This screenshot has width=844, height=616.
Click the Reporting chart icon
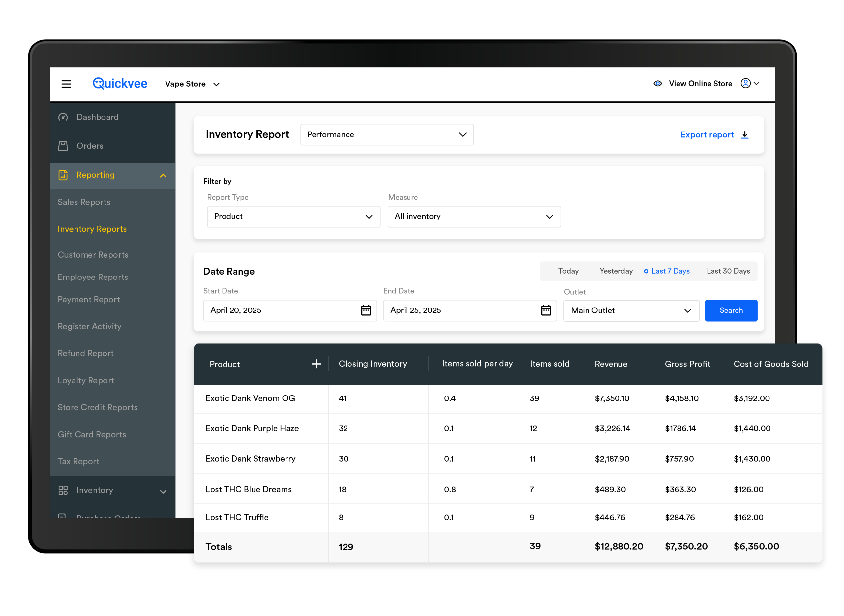(63, 175)
